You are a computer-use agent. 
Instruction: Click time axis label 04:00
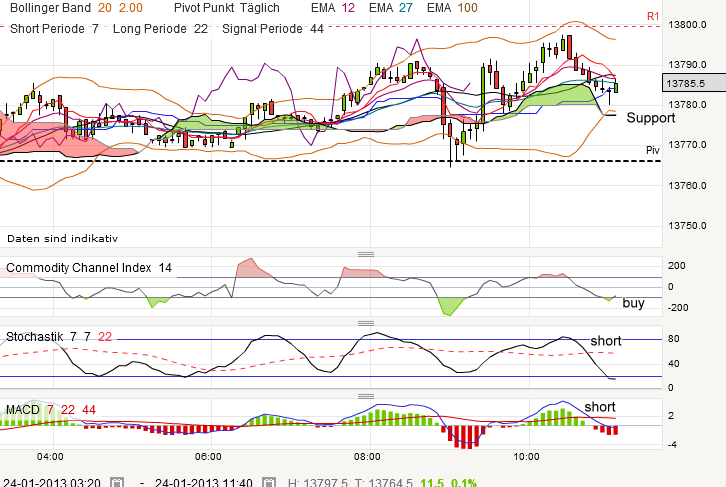click(x=50, y=457)
